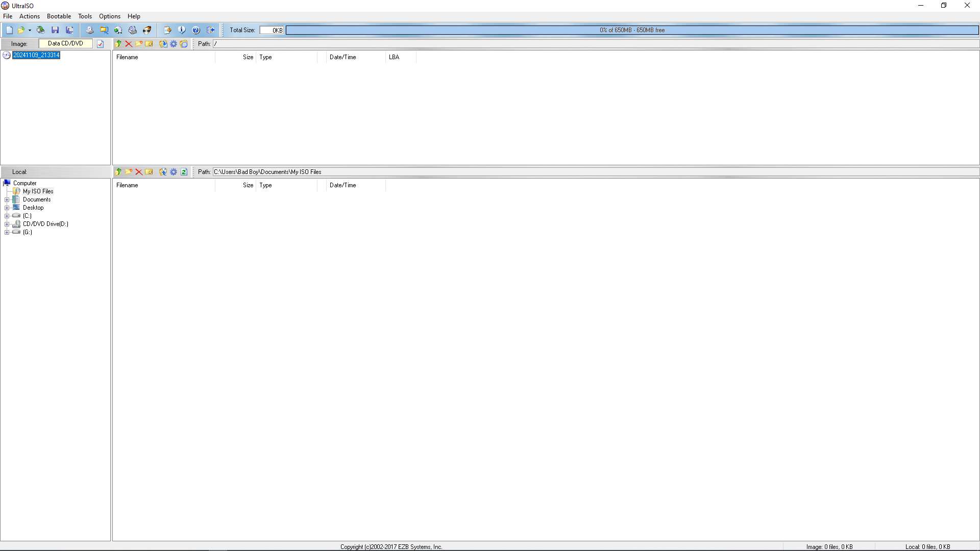Expand the Documents tree node
Image resolution: width=980 pixels, height=551 pixels.
pos(7,199)
